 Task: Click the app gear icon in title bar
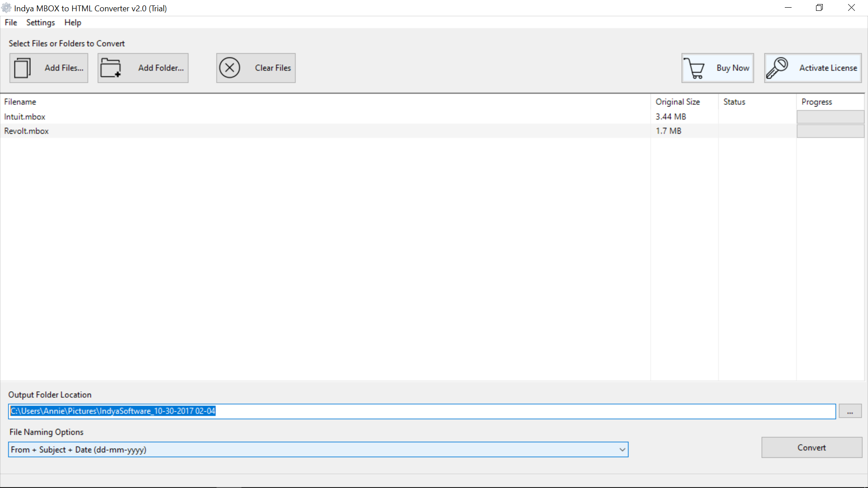(x=6, y=8)
